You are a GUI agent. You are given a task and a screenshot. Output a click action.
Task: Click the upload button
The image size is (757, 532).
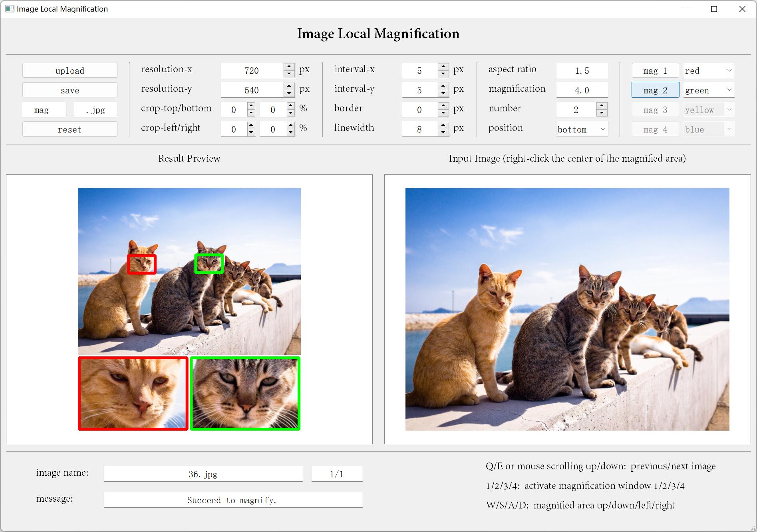(70, 71)
